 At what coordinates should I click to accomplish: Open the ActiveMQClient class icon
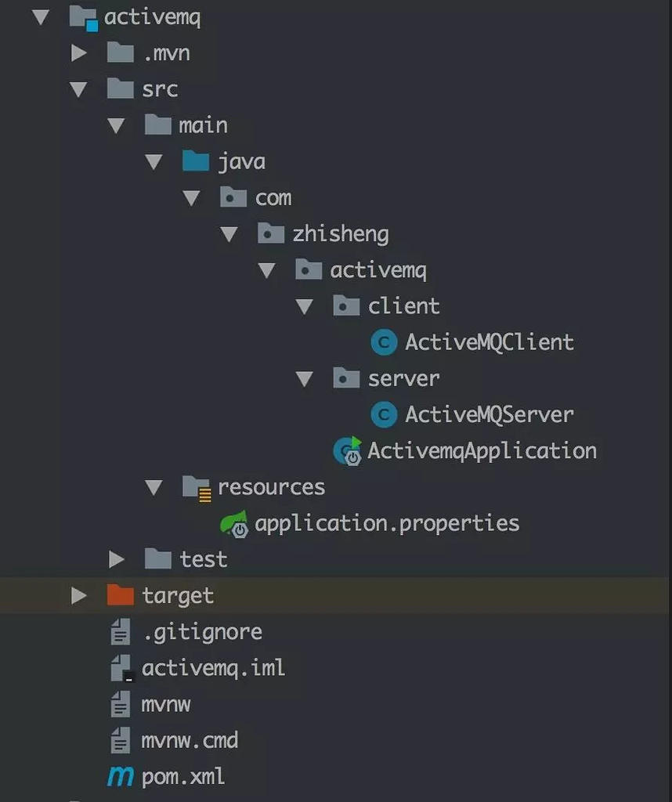382,342
